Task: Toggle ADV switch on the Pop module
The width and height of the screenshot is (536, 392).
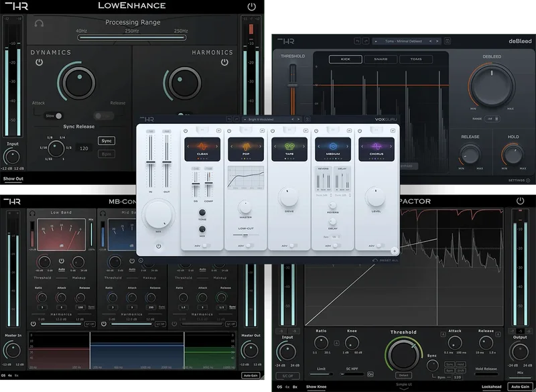Action: (x=250, y=246)
